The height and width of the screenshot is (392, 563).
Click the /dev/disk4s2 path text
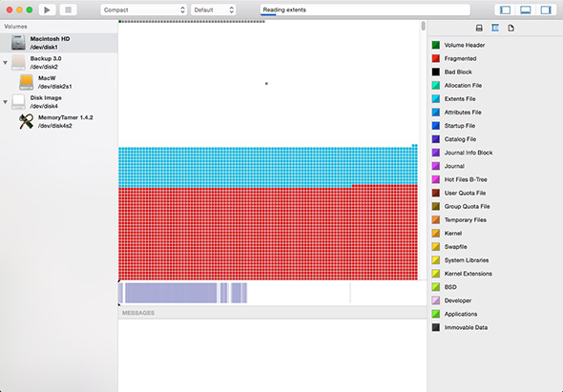55,126
